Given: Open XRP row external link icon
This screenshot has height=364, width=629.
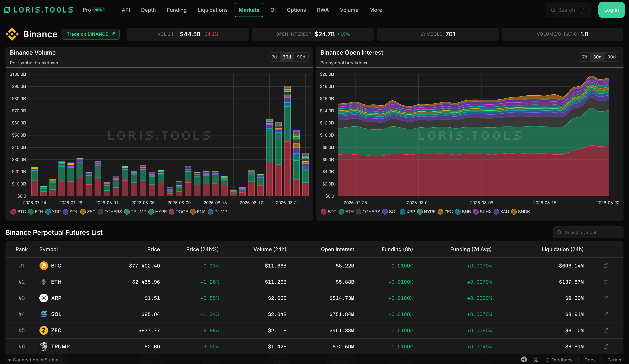Looking at the screenshot, I should (x=605, y=298).
